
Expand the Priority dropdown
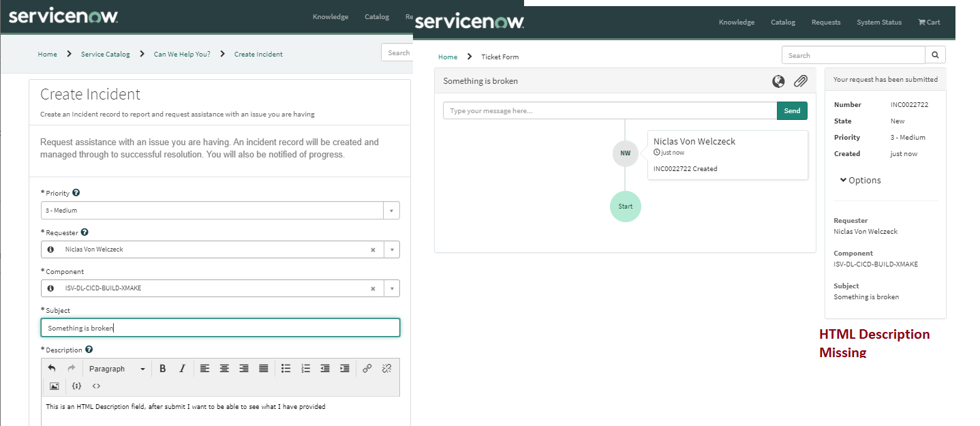pyautogui.click(x=391, y=210)
